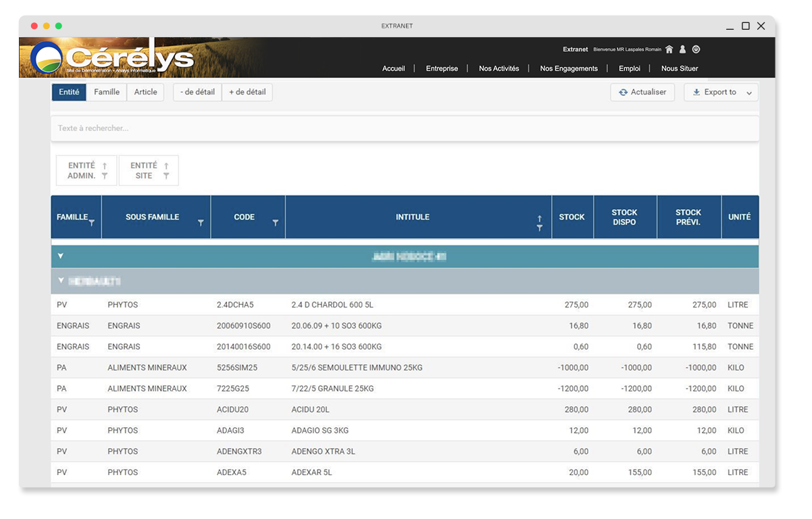812x519 pixels.
Task: Click the Cérélys logo
Action: pyautogui.click(x=112, y=59)
